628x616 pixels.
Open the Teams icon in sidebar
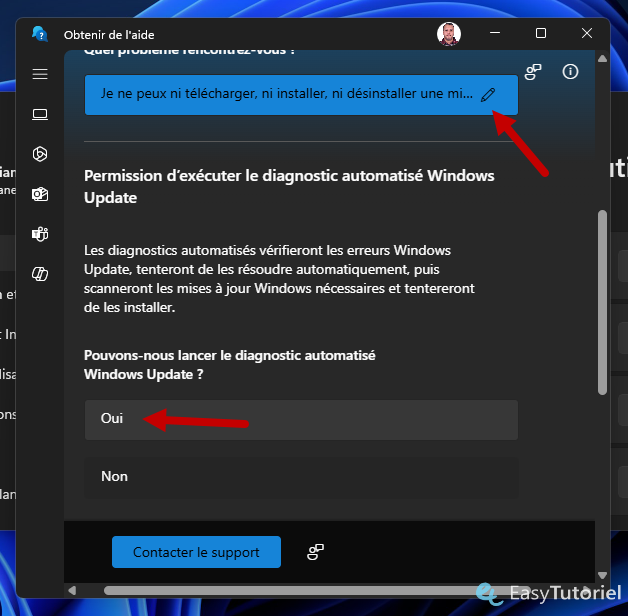click(40, 234)
